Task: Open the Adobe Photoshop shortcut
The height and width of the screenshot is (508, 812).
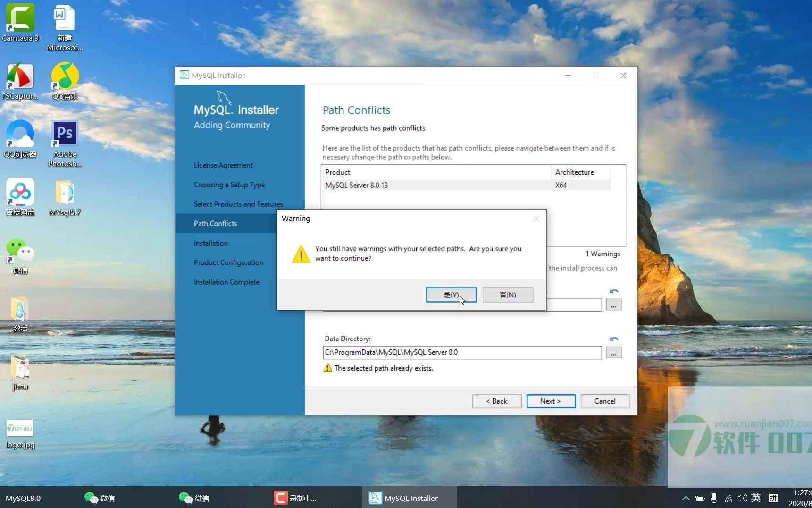Action: 65,144
